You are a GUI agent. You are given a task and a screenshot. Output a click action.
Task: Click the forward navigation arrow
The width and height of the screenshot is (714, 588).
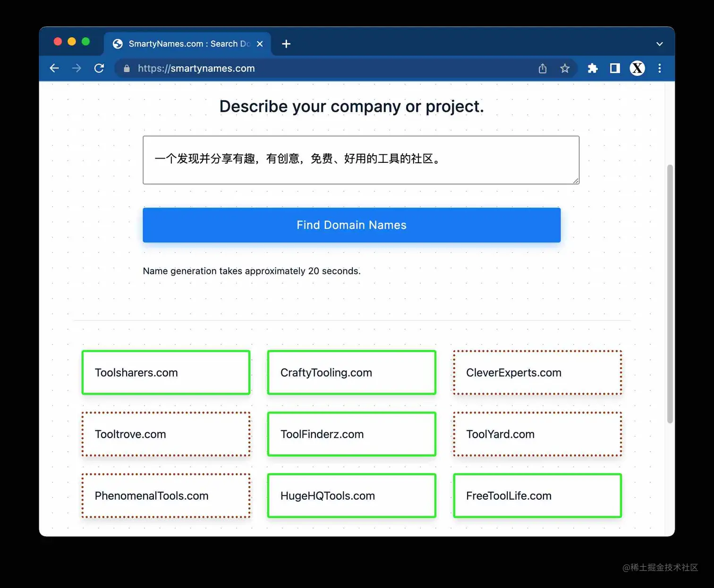[76, 68]
